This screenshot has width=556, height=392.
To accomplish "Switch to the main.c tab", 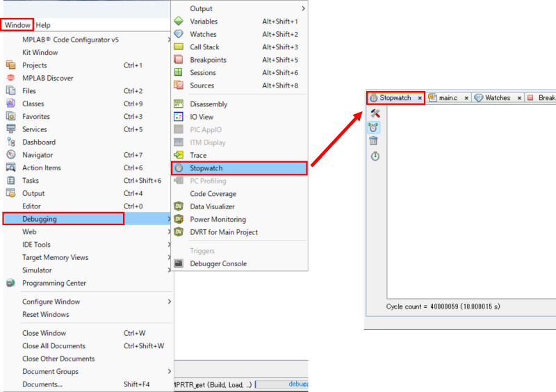I will click(x=448, y=98).
